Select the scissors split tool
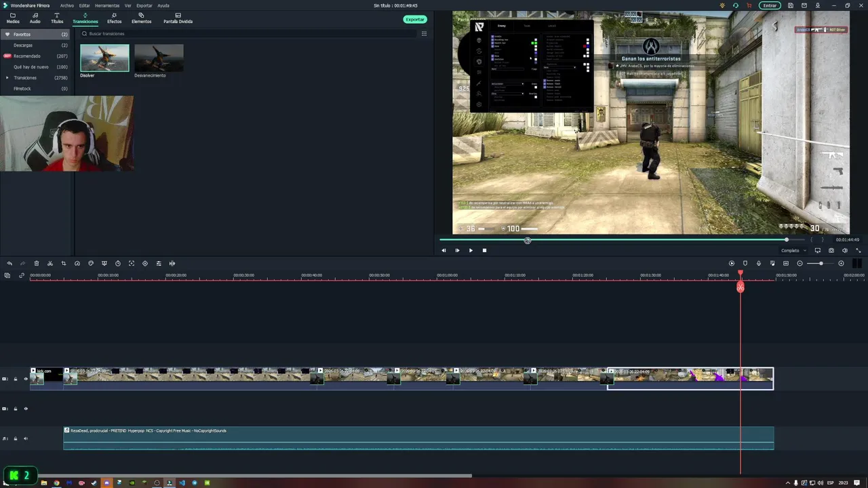 50,263
